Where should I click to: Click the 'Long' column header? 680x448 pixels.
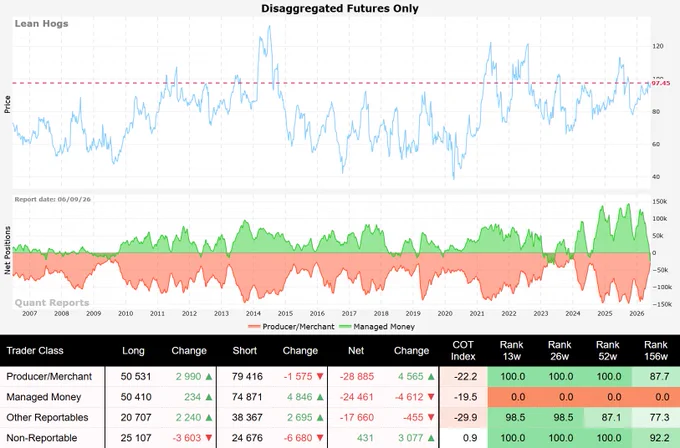click(x=133, y=350)
